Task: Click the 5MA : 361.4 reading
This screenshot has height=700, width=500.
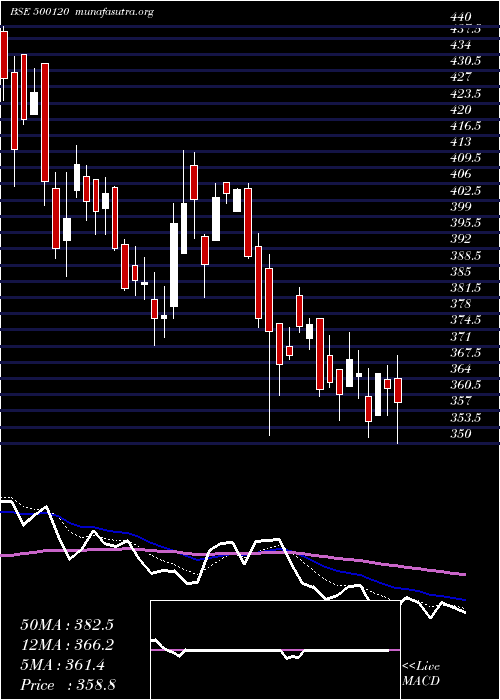Action: [63, 665]
